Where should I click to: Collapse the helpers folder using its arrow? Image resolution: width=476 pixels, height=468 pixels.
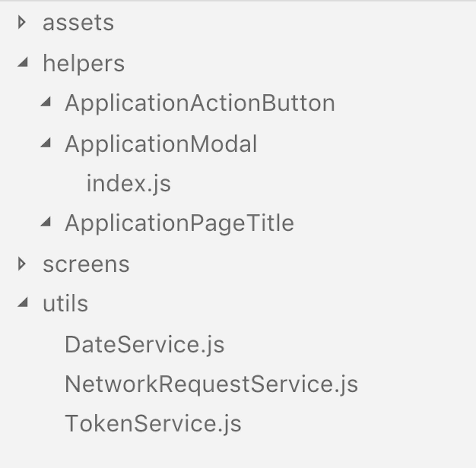[23, 62]
